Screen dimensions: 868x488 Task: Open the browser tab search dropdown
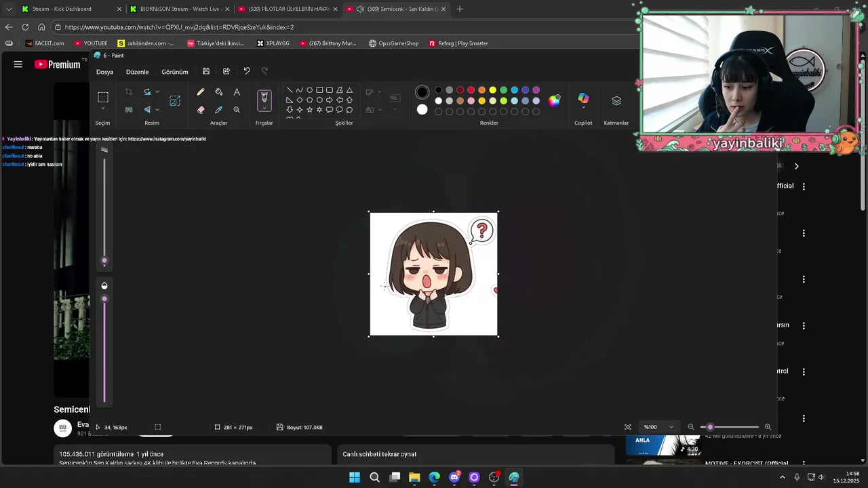[x=8, y=9]
